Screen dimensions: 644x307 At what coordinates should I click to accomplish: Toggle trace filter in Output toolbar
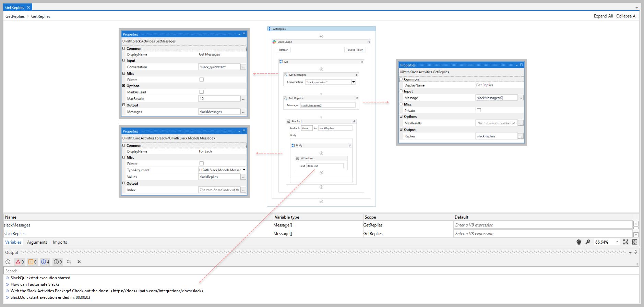tap(58, 262)
